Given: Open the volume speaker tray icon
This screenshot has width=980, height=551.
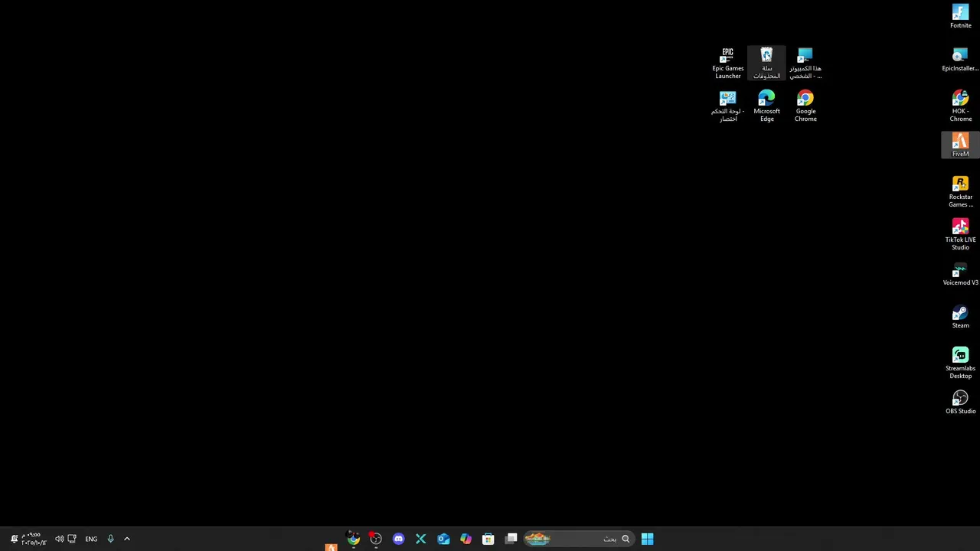Looking at the screenshot, I should click(x=59, y=539).
